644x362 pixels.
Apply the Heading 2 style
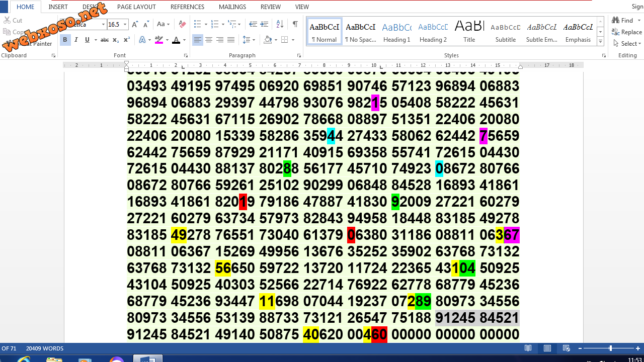coord(433,32)
